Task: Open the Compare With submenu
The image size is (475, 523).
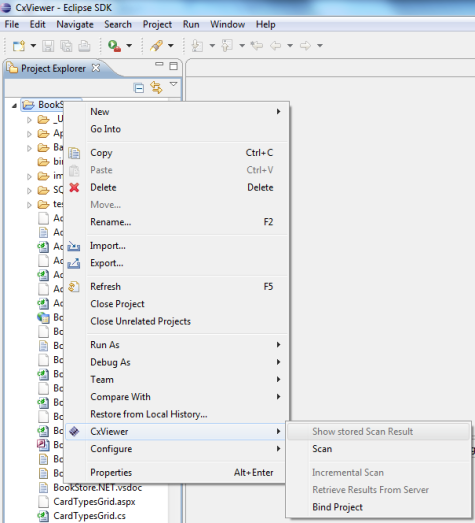Action: tap(177, 397)
